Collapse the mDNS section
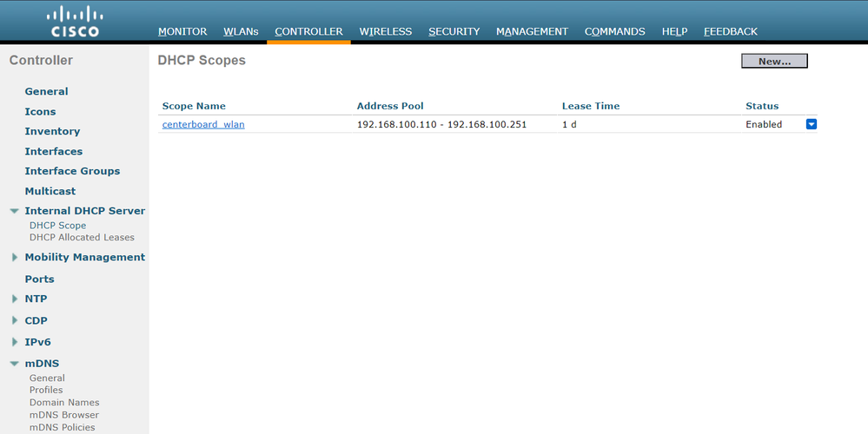The image size is (868, 434). tap(15, 363)
